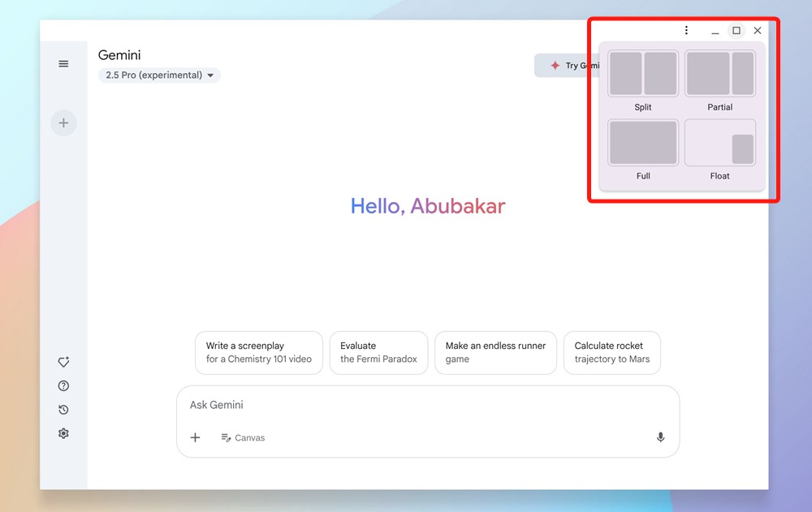Start a new chat with the plus icon
812x512 pixels.
tap(63, 123)
